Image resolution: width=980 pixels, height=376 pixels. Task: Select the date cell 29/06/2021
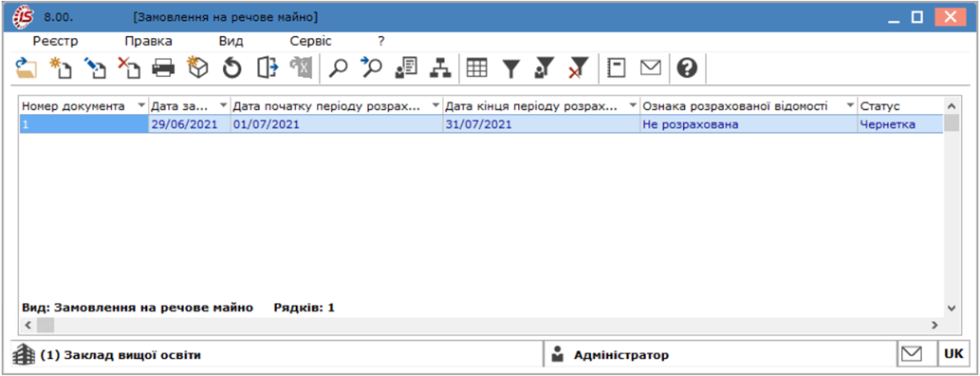point(190,123)
